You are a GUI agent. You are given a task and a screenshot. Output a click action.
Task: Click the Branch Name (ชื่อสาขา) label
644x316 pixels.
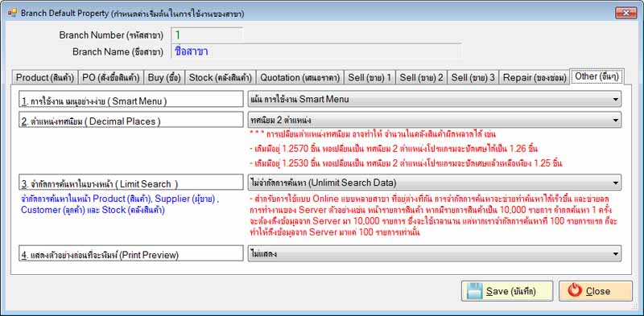(x=118, y=52)
